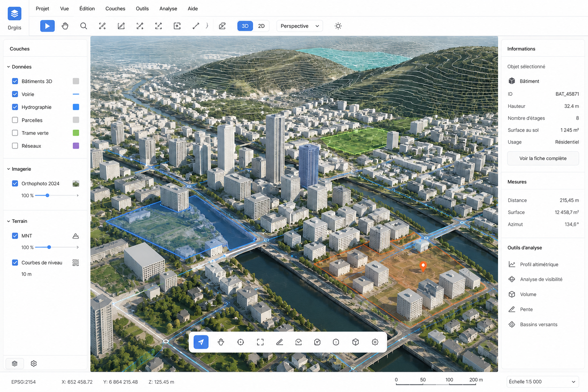Screen dimensions: 588x392
Task: Open the Vue menu
Action: (64, 8)
